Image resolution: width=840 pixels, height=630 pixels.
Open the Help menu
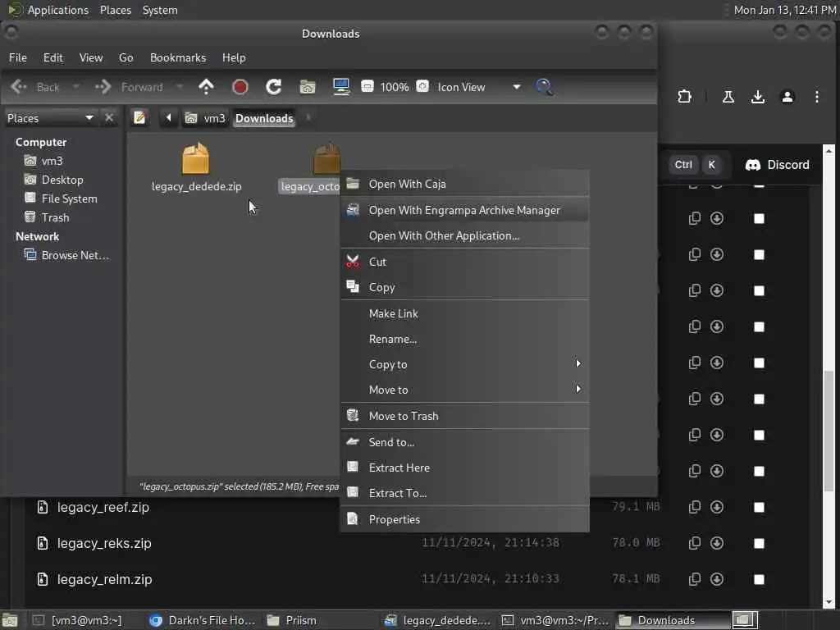(234, 57)
